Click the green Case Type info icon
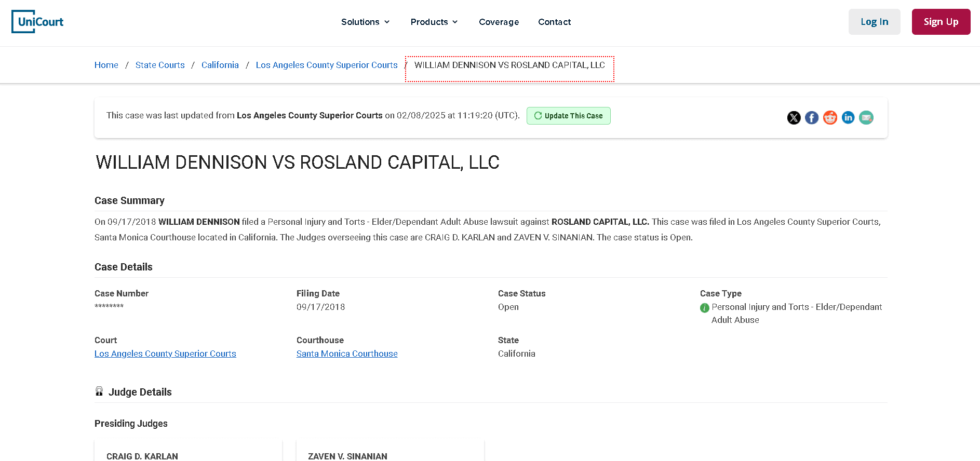The image size is (980, 461). [x=704, y=308]
